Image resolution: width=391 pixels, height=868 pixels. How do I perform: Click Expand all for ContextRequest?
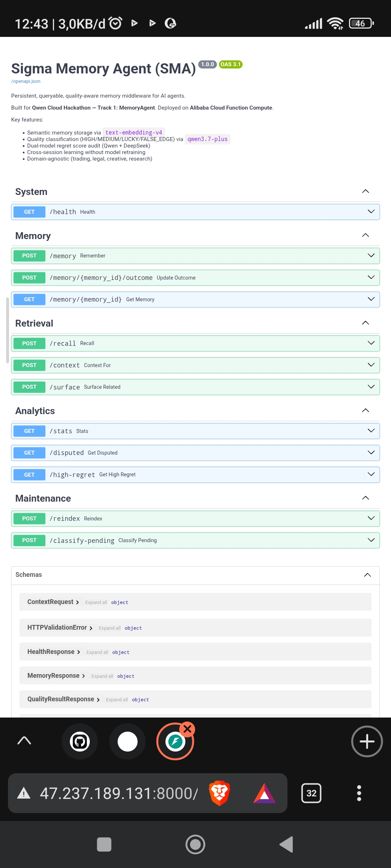[x=96, y=602]
